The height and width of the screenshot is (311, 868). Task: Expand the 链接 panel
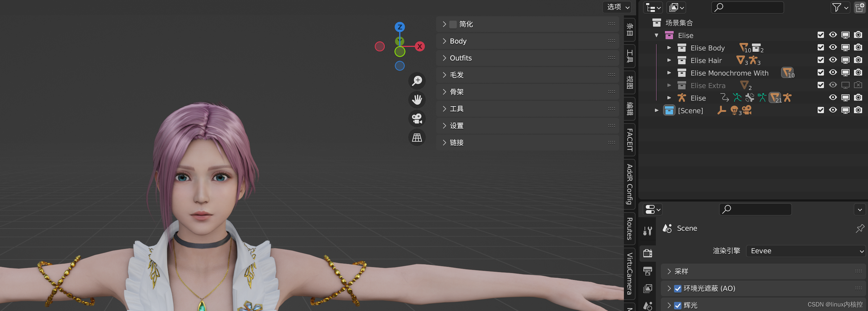click(527, 143)
